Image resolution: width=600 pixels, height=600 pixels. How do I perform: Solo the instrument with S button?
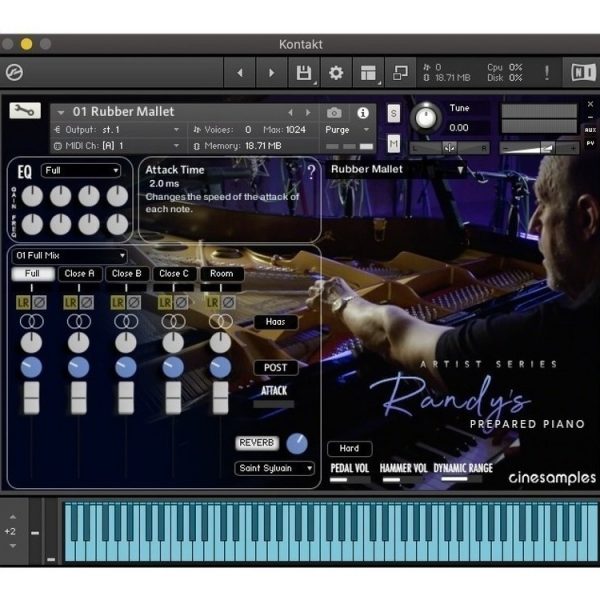coord(394,113)
